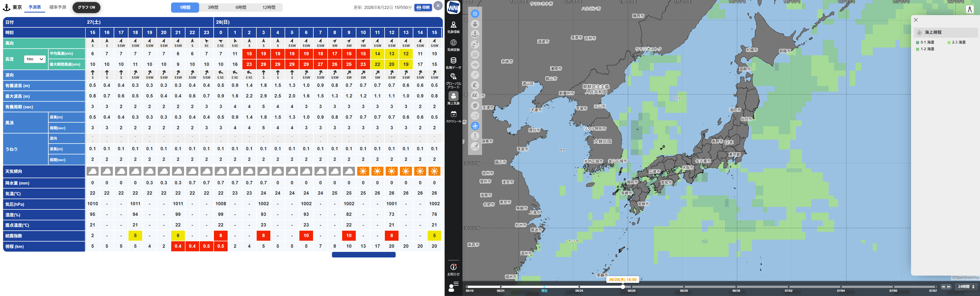980x296 pixels.
Task: Select the 3時間 interval tab
Action: pyautogui.click(x=213, y=7)
